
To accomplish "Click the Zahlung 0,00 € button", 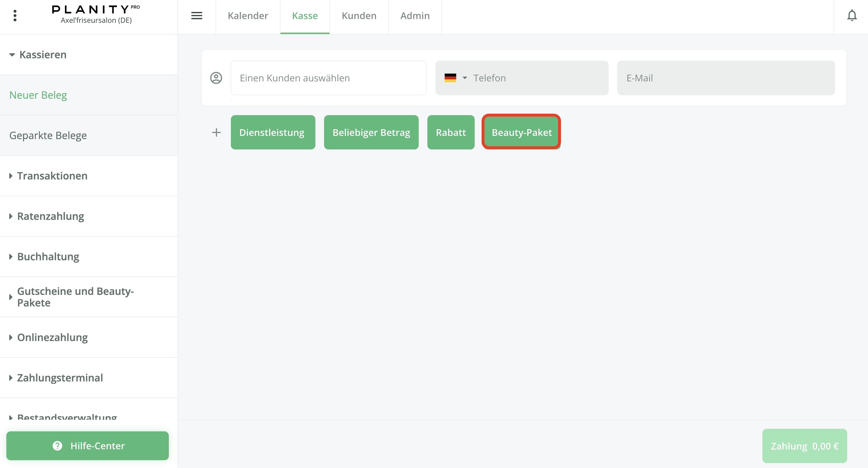I will [x=805, y=445].
